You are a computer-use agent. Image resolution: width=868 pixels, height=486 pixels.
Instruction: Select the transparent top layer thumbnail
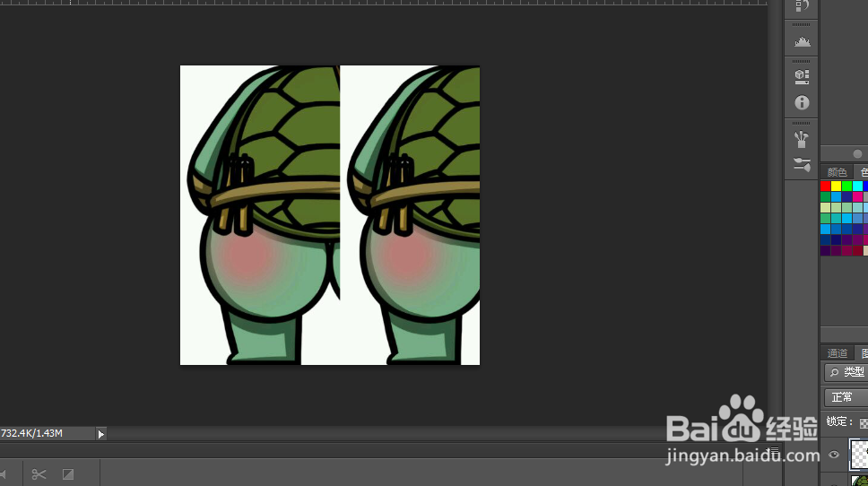coord(859,454)
